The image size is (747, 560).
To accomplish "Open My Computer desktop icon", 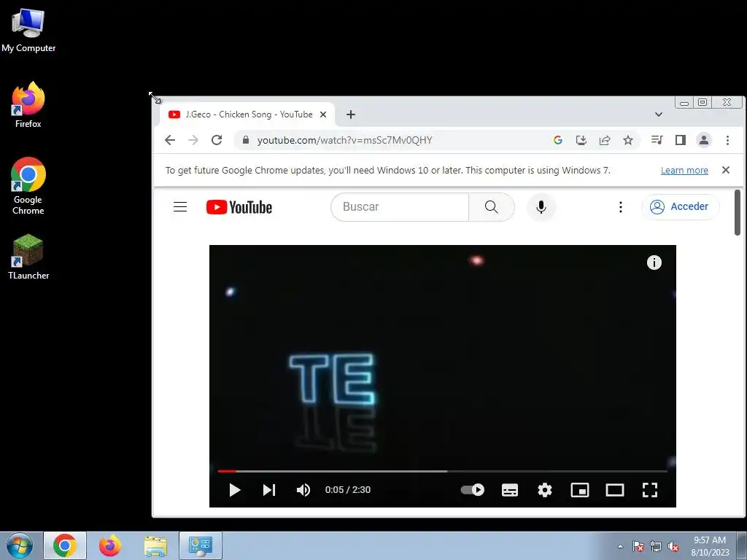I will click(x=28, y=29).
